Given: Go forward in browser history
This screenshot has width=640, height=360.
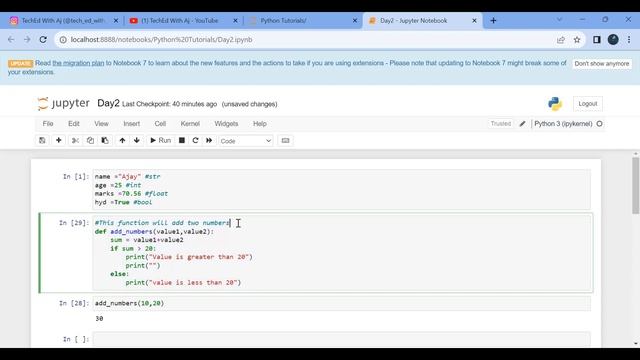Looking at the screenshot, I should pyautogui.click(x=27, y=40).
